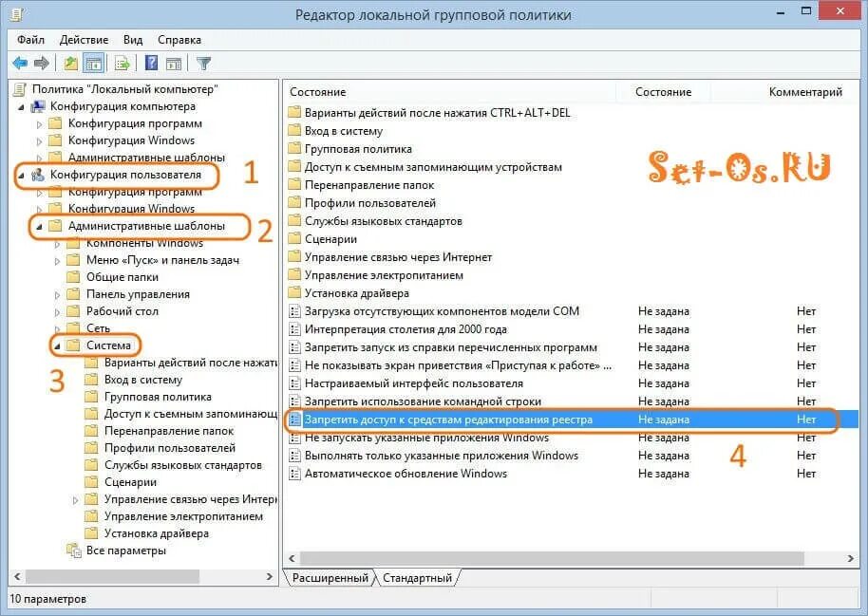This screenshot has height=616, width=868.
Task: Open Групповая политика folder in right list
Action: point(358,149)
